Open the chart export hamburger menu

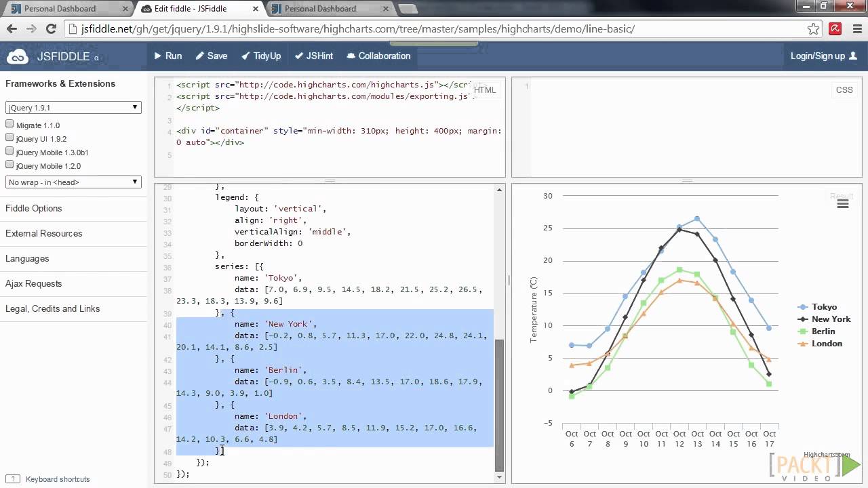(843, 204)
